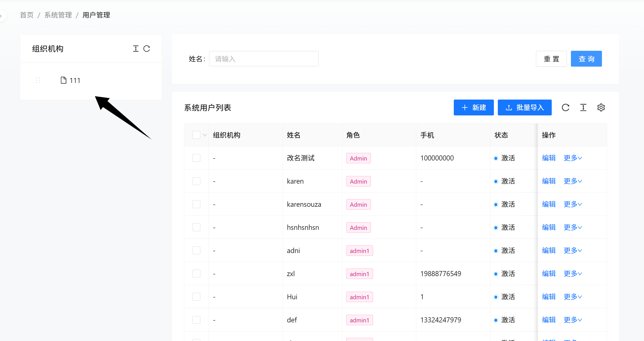Screen dimensions: 644x341
Task: Open the table density icon
Action: (x=583, y=107)
